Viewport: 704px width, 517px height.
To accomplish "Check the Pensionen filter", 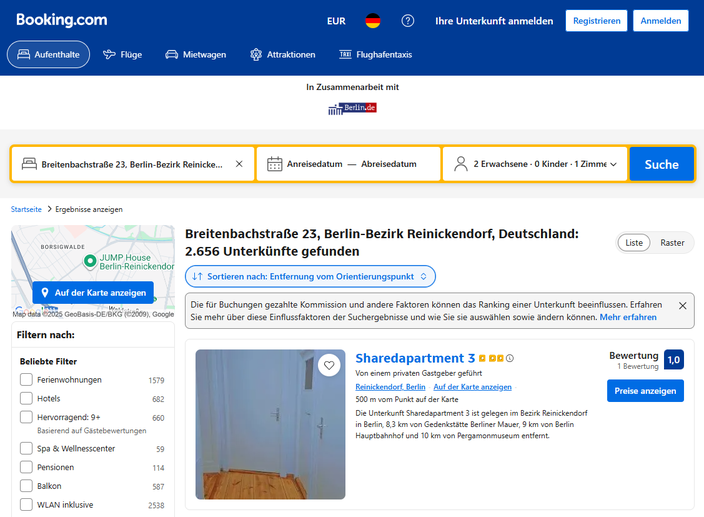I will coord(26,467).
